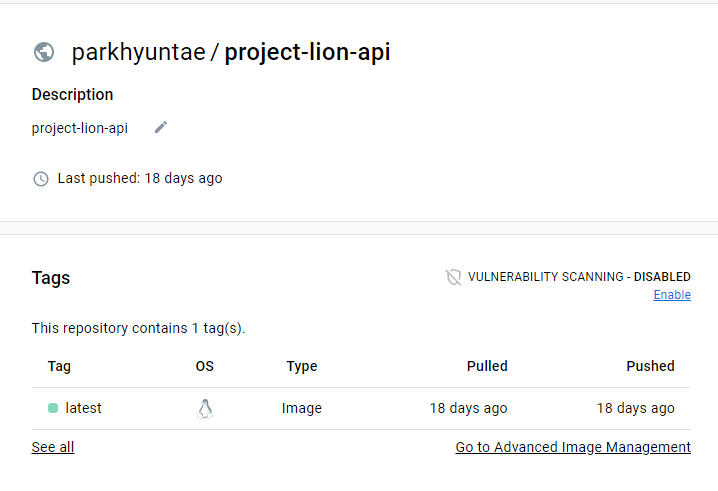Click the Linux penguin OS icon
The width and height of the screenshot is (718, 491).
coord(205,409)
